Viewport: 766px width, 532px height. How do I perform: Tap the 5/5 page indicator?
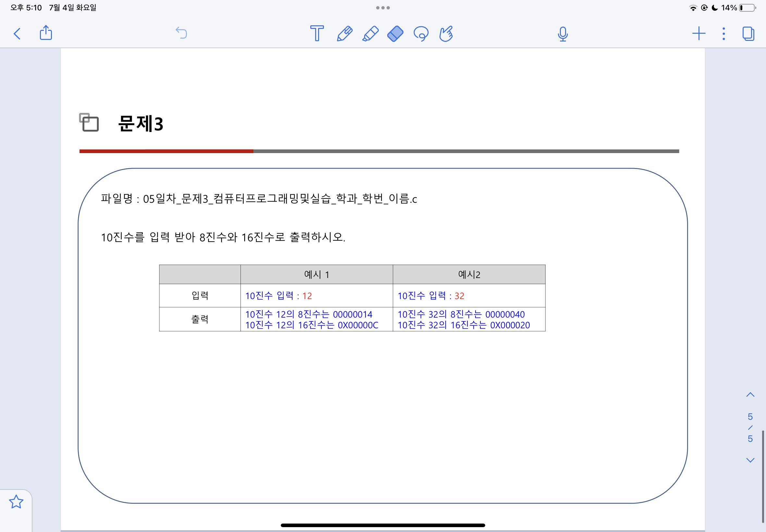pyautogui.click(x=750, y=428)
